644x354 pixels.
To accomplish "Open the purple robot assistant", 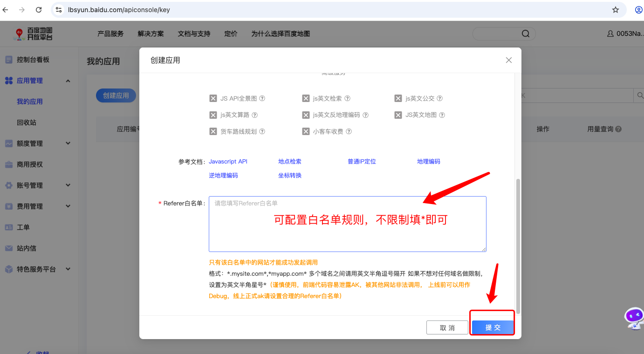I will pyautogui.click(x=634, y=319).
